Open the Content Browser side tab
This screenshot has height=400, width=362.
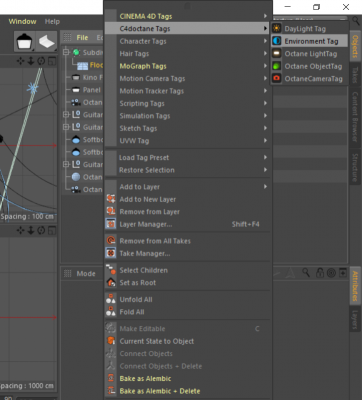point(355,117)
